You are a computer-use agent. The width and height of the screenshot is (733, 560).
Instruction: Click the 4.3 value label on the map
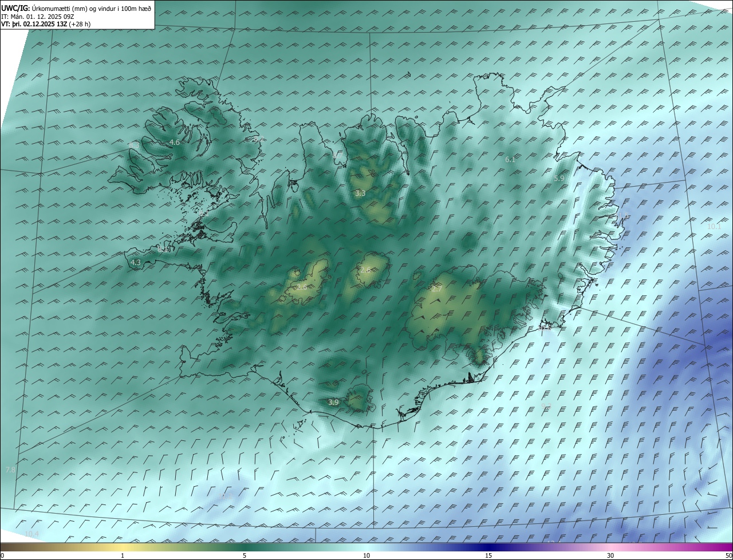136,262
